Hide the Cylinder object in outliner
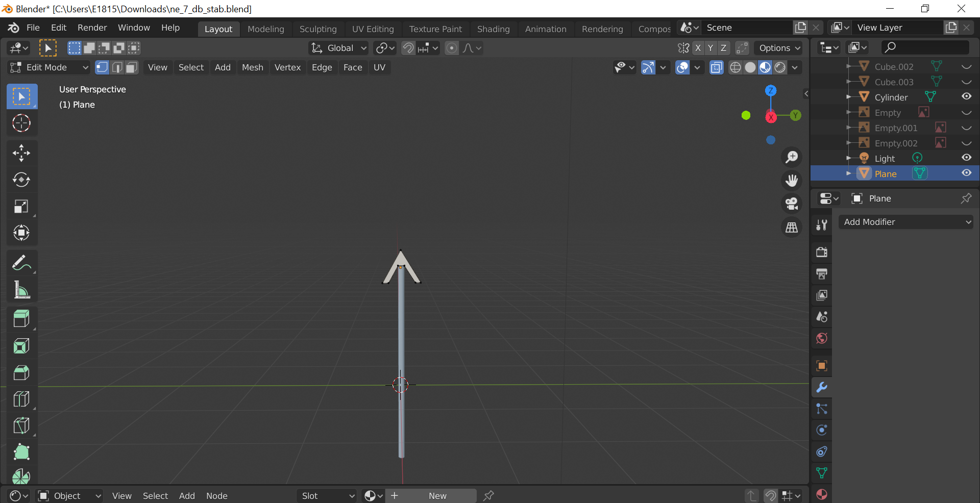The width and height of the screenshot is (980, 503). [966, 96]
